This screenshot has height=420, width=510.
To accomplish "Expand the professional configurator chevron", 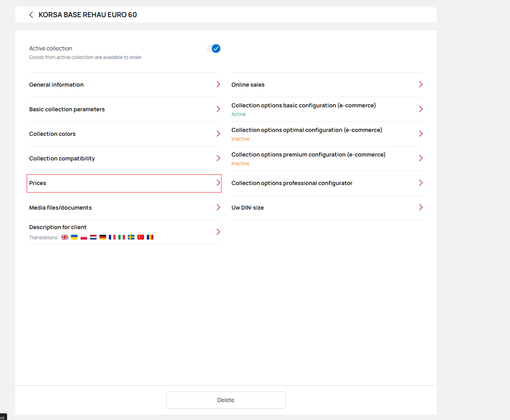I will tap(421, 183).
